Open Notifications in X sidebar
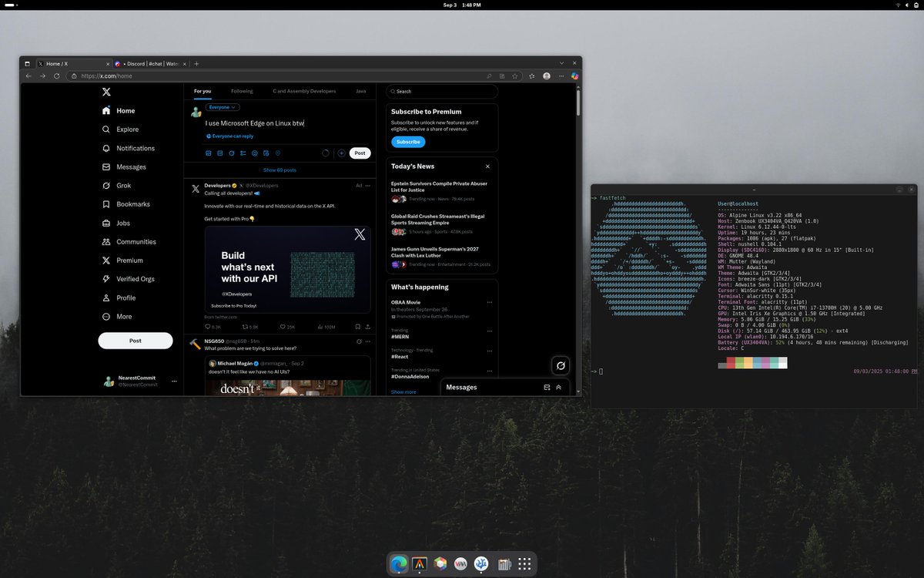This screenshot has width=924, height=578. pyautogui.click(x=129, y=148)
